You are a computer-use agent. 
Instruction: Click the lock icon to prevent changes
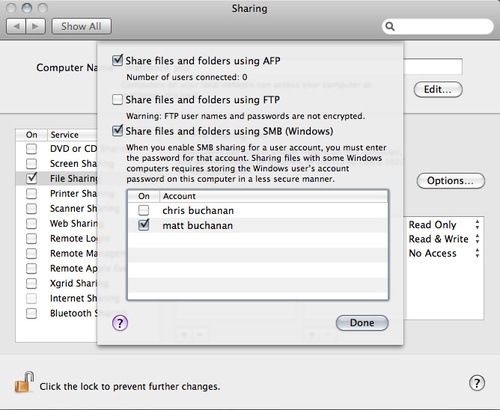pyautogui.click(x=24, y=382)
